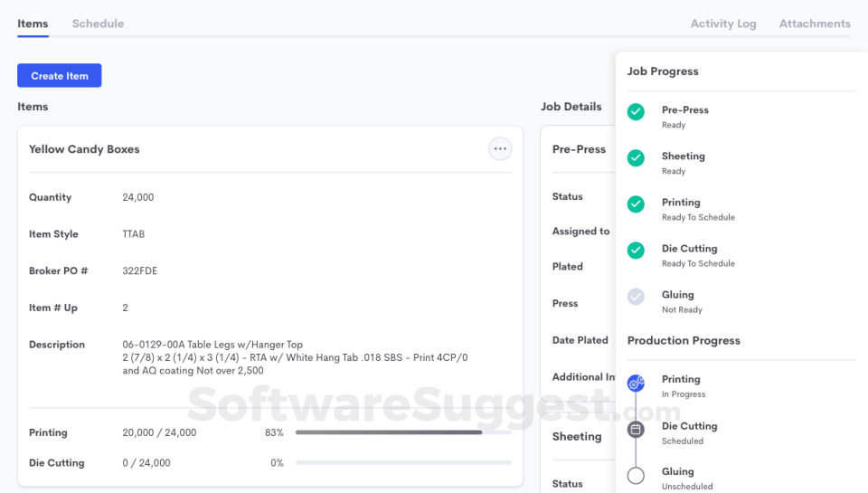
Task: Select the Die Cutting Scheduled calendar icon
Action: pos(637,430)
